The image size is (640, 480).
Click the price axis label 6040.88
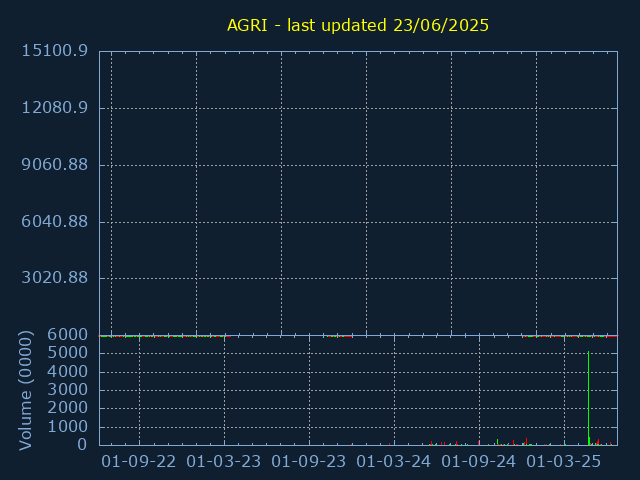pos(54,222)
